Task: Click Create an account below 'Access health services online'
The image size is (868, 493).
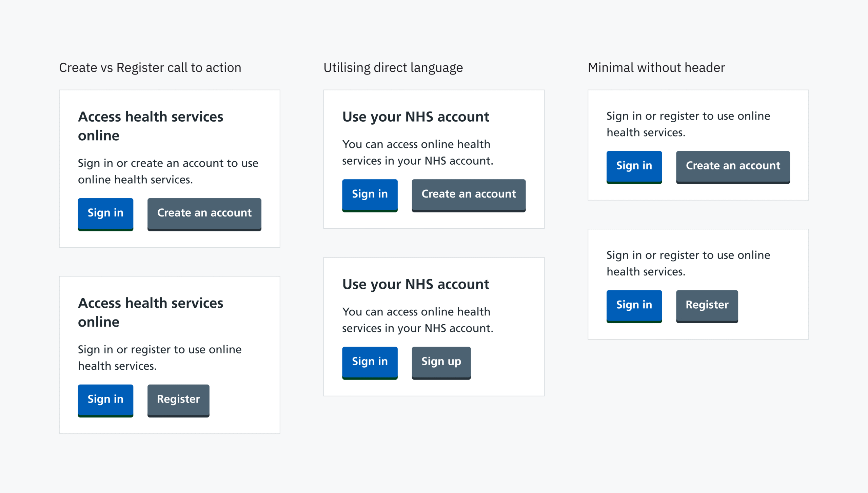Action: (x=204, y=213)
